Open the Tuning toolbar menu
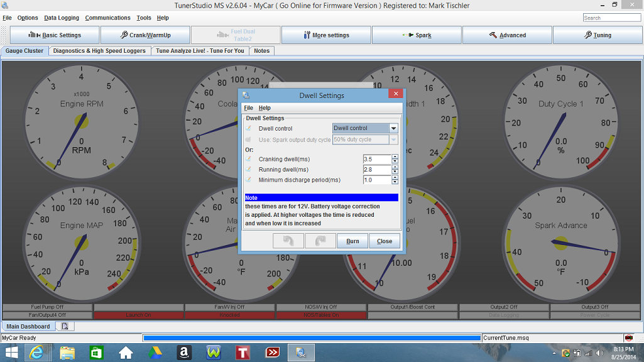 click(x=598, y=35)
